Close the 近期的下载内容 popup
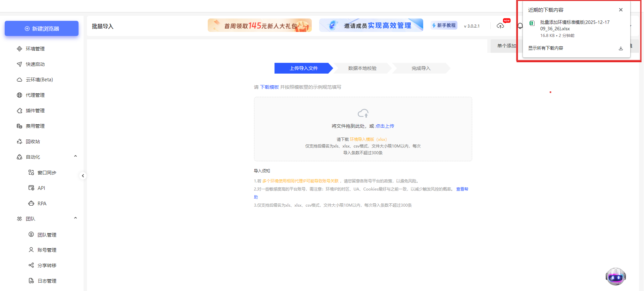The width and height of the screenshot is (644, 291). 621,10
